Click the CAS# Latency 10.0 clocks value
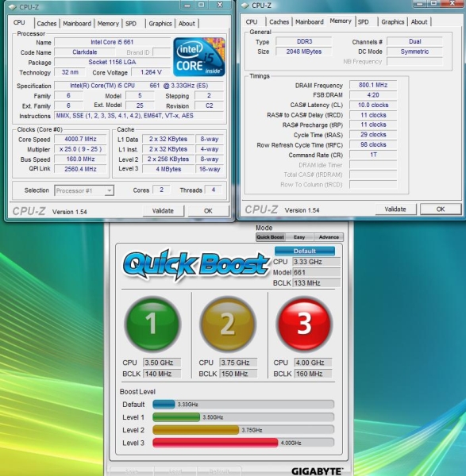This screenshot has width=466, height=476. click(x=373, y=105)
